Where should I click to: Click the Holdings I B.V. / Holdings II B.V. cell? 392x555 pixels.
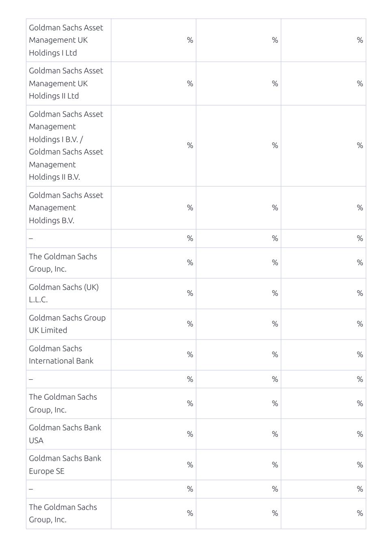(68, 146)
